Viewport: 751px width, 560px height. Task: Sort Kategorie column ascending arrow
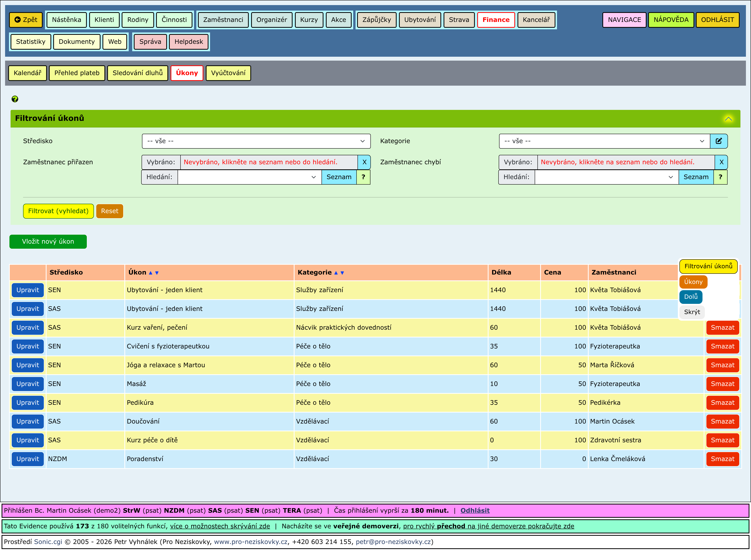[x=336, y=273]
